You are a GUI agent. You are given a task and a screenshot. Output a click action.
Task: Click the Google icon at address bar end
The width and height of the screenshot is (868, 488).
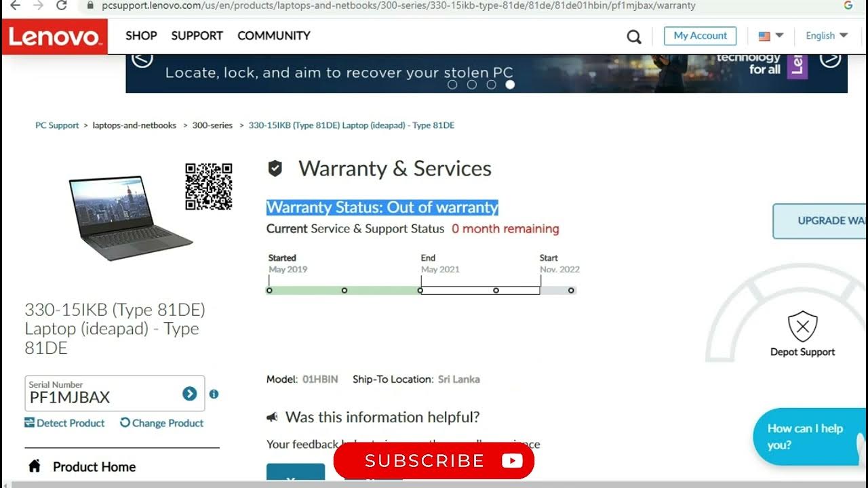pyautogui.click(x=848, y=5)
